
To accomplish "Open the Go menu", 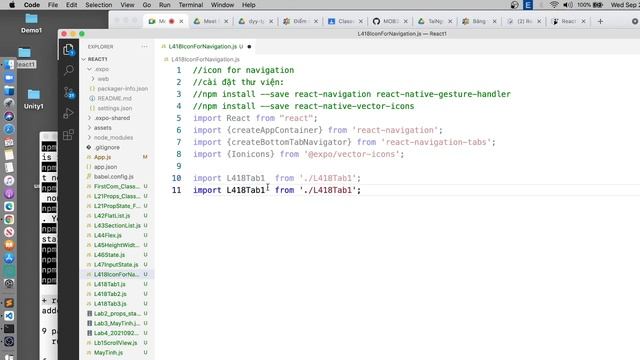I will pyautogui.click(x=147, y=5).
